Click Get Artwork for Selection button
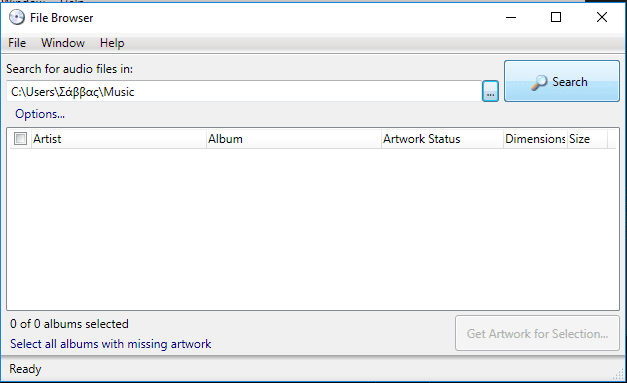 pos(537,333)
